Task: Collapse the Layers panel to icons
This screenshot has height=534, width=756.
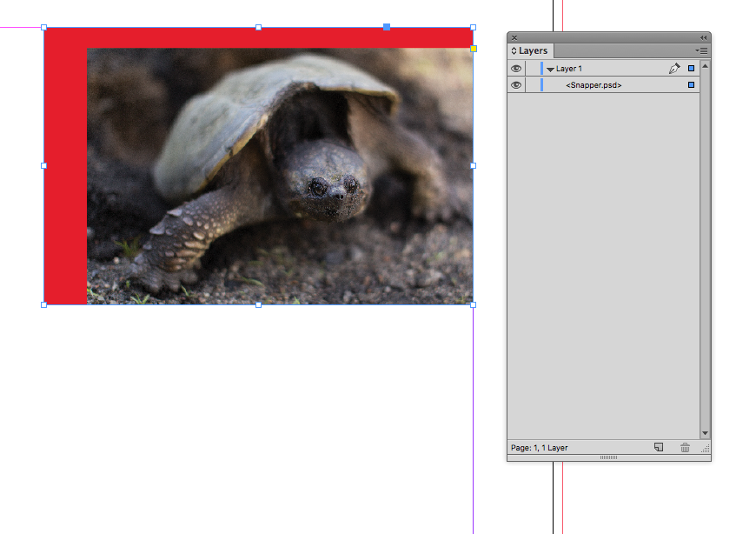Action: [703, 37]
